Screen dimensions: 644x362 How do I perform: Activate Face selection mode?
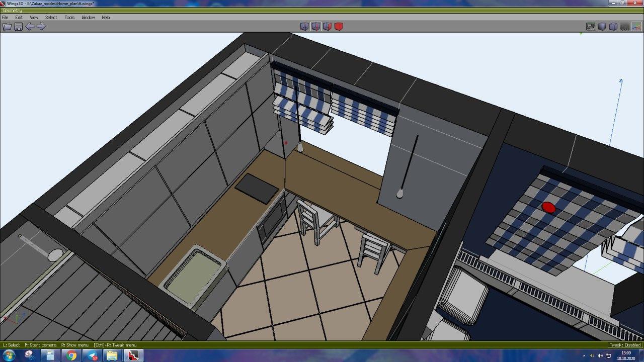(x=328, y=27)
